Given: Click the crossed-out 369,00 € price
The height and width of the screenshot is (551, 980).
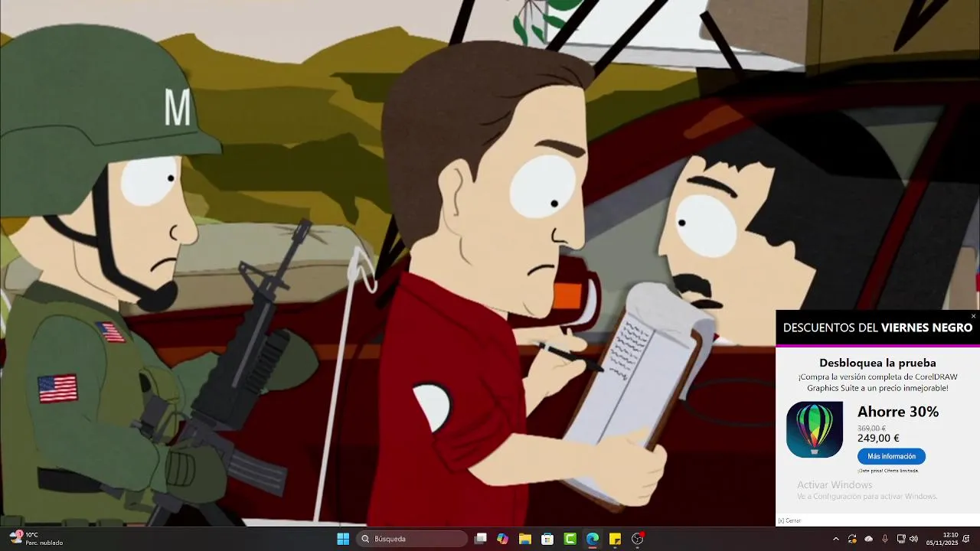Looking at the screenshot, I should (871, 429).
